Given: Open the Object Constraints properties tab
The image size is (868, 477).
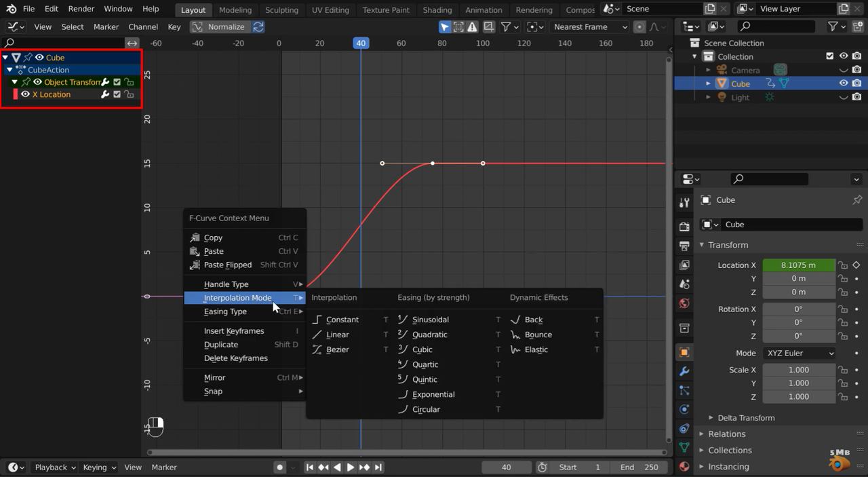Looking at the screenshot, I should tap(684, 428).
